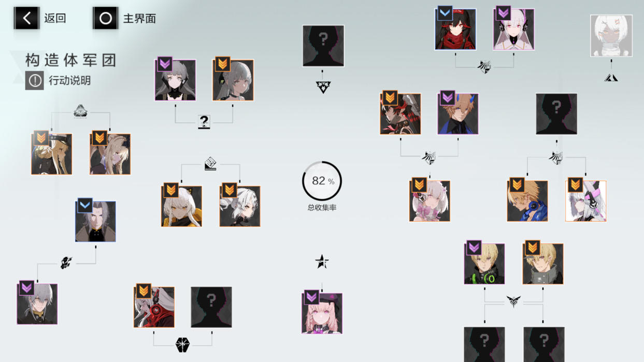Open the 82% 总收集率 progress circle

click(322, 181)
